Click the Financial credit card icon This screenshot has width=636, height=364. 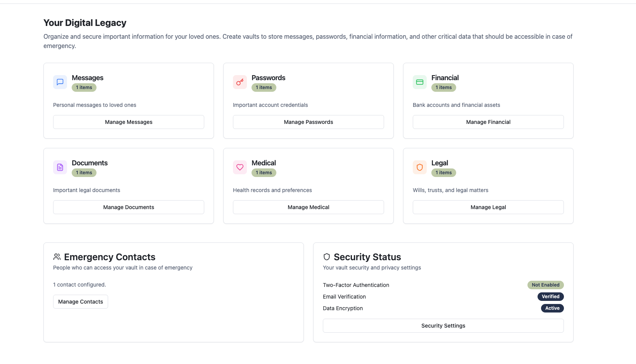420,82
